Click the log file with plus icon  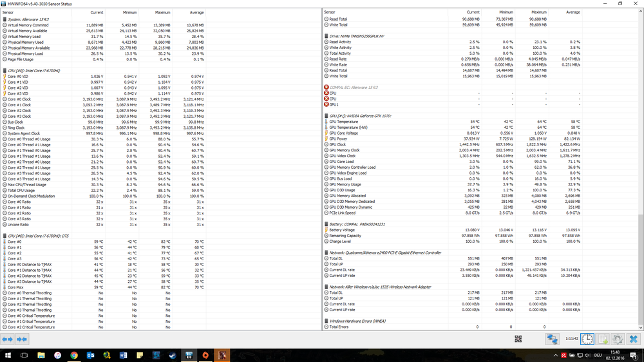point(603,339)
